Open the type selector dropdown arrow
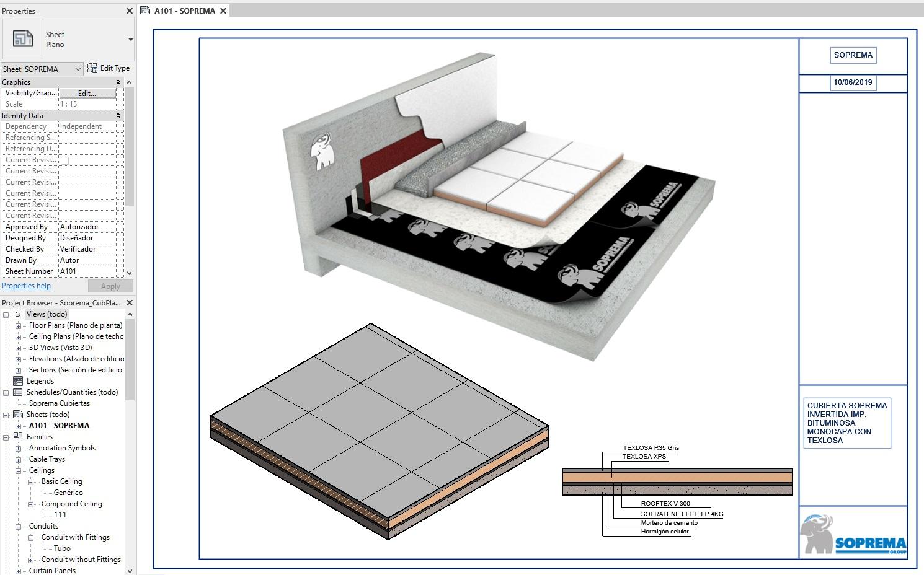 click(130, 40)
